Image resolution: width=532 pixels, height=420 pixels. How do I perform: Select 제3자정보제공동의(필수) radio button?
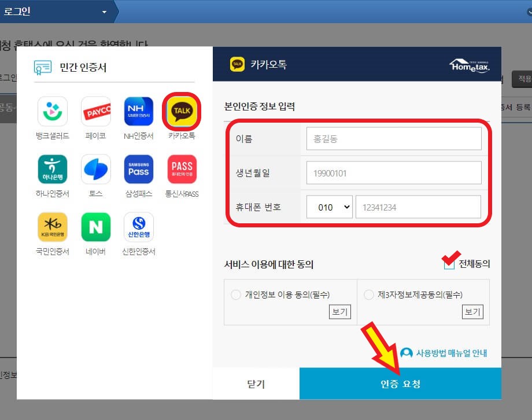(x=369, y=294)
